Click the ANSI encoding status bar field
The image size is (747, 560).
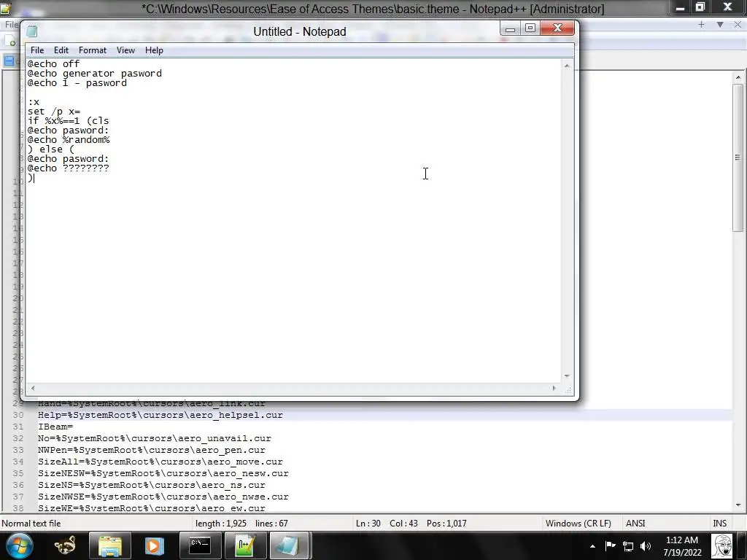(x=635, y=524)
